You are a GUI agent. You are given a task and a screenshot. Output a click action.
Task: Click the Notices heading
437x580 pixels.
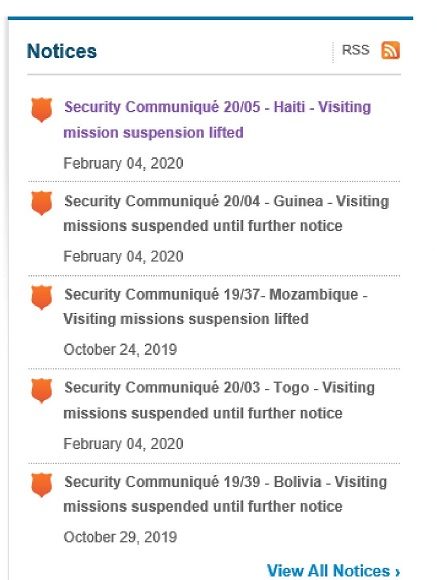click(x=62, y=51)
